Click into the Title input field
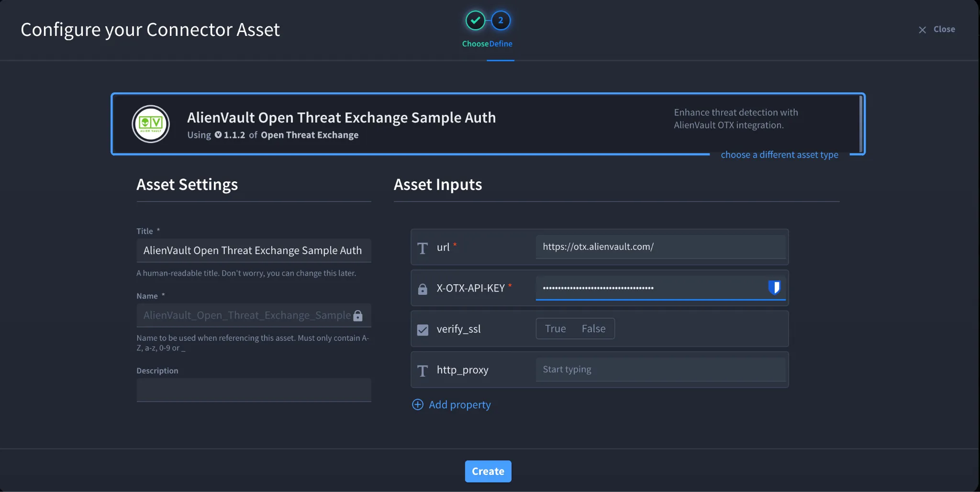The width and height of the screenshot is (980, 492). pos(254,250)
